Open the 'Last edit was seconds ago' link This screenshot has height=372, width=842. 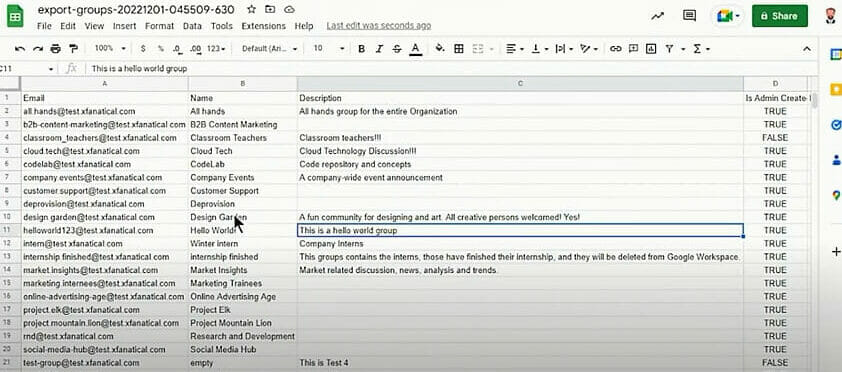[379, 26]
